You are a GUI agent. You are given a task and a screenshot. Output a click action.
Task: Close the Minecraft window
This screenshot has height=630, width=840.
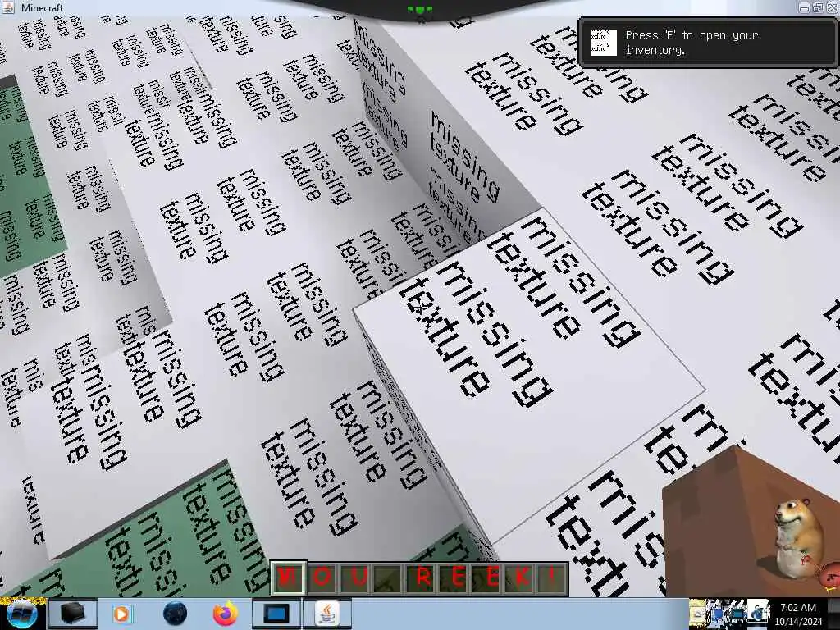[x=832, y=7]
